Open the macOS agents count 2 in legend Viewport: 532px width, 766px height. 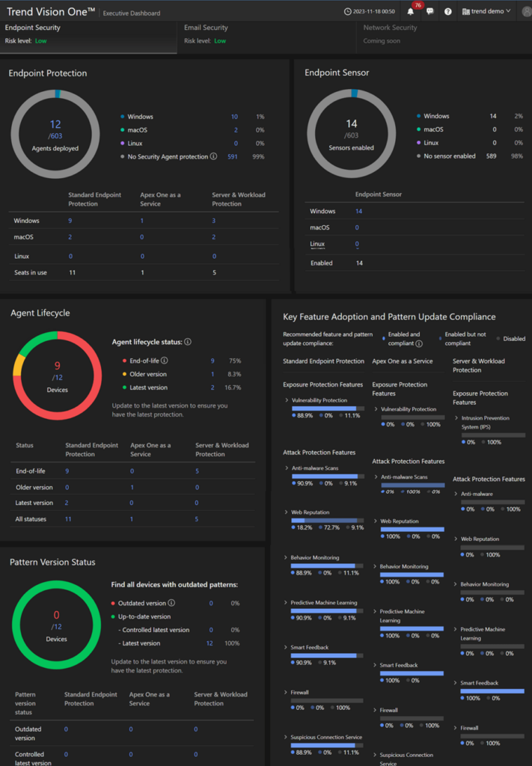pos(236,130)
